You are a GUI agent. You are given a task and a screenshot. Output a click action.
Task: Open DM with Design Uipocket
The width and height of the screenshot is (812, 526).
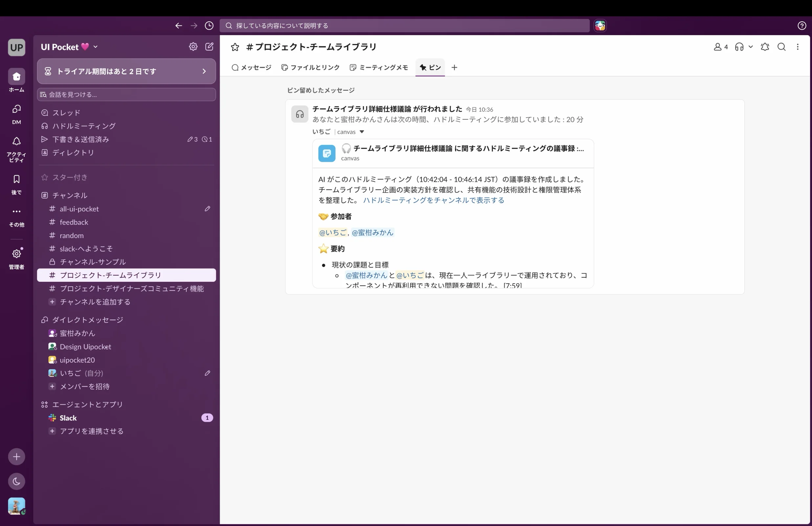(126, 347)
